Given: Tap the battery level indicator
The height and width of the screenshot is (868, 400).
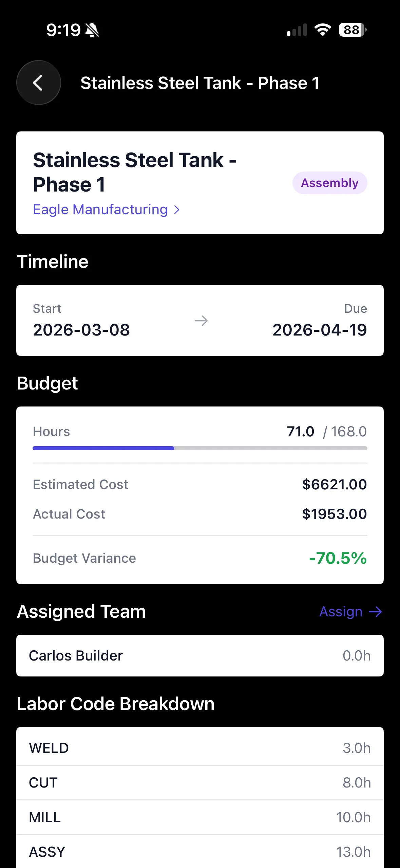Looking at the screenshot, I should click(352, 30).
